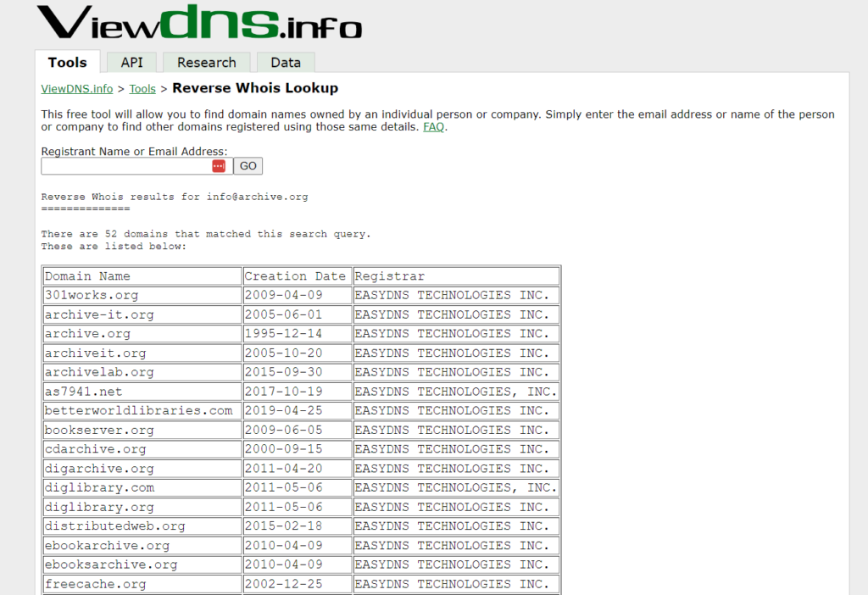Select the archive-it.org domain cell
868x595 pixels.
(142, 314)
